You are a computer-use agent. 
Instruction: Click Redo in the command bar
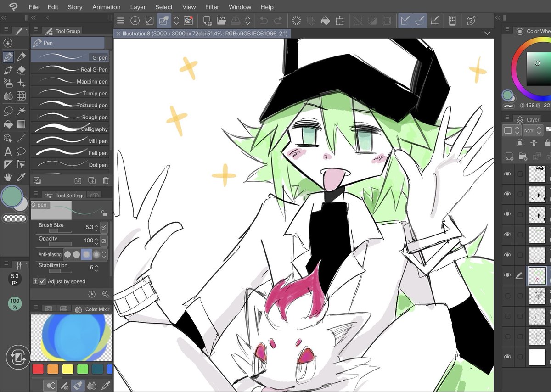point(278,21)
